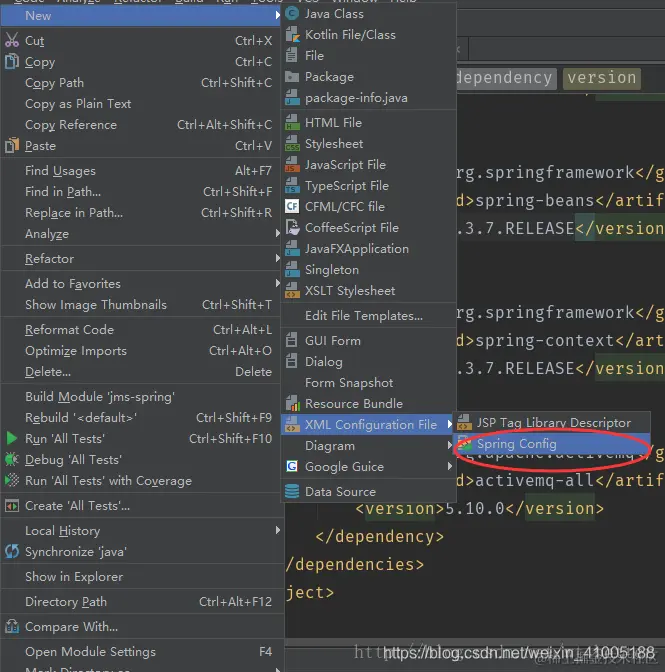This screenshot has width=665, height=672.
Task: Click the 5.10.0 version value
Action: (475, 508)
